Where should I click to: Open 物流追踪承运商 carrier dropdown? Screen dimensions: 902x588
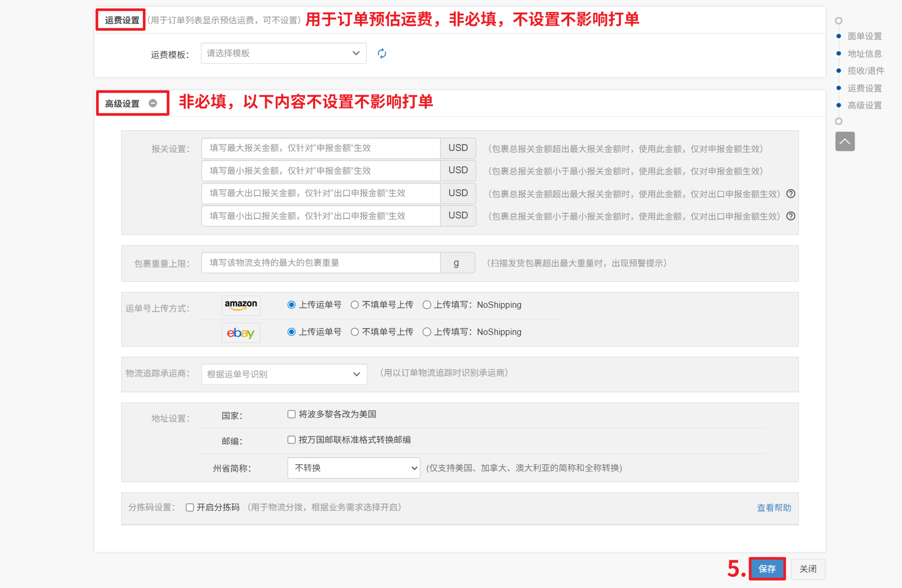click(x=284, y=374)
